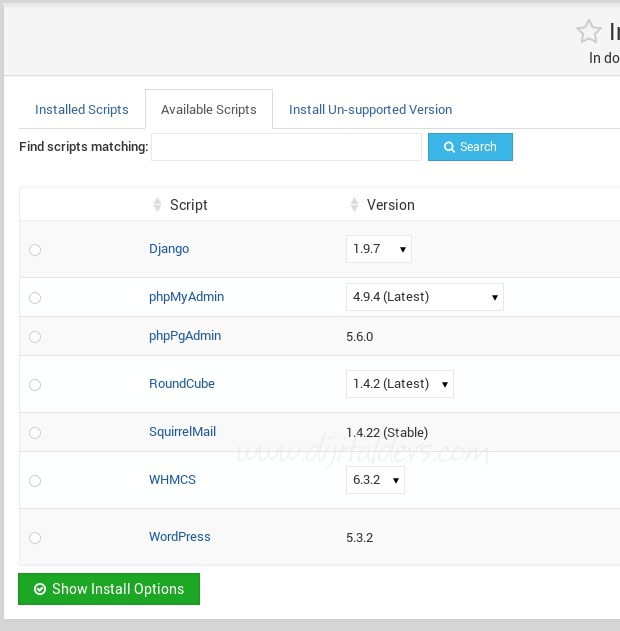Viewport: 620px width, 631px height.
Task: Switch to Installed Scripts tab
Action: click(82, 109)
